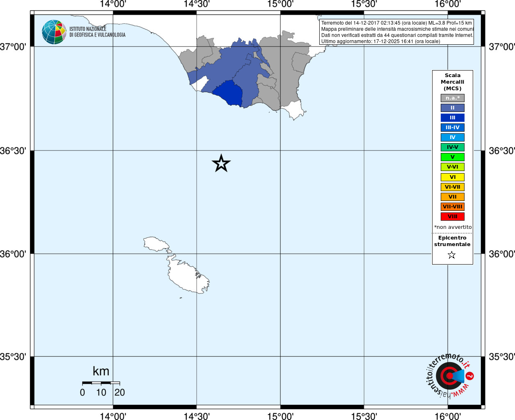Click the dark blue intensity III municipality

click(230, 94)
